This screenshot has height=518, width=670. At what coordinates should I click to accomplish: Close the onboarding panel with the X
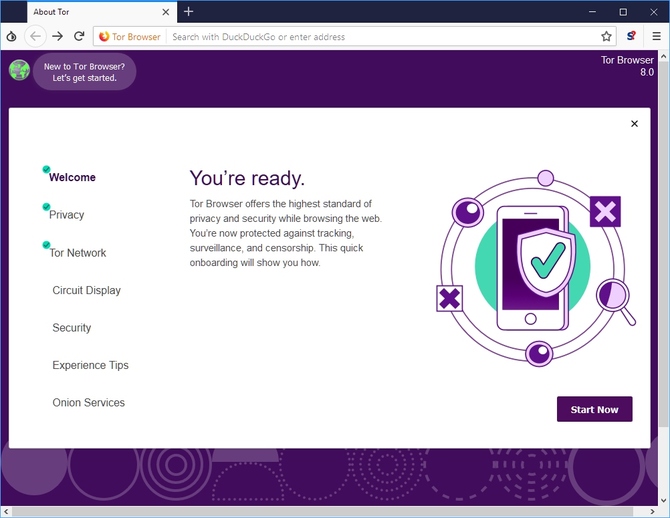634,124
